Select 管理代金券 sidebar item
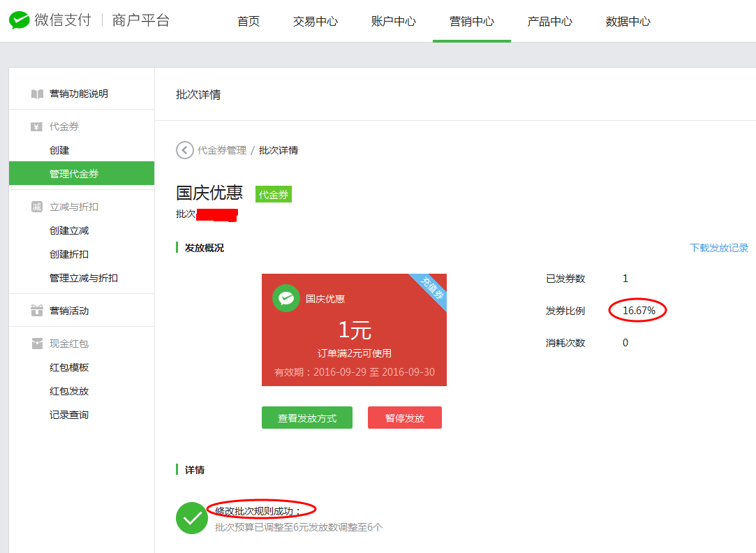This screenshot has height=553, width=756. pyautogui.click(x=82, y=174)
